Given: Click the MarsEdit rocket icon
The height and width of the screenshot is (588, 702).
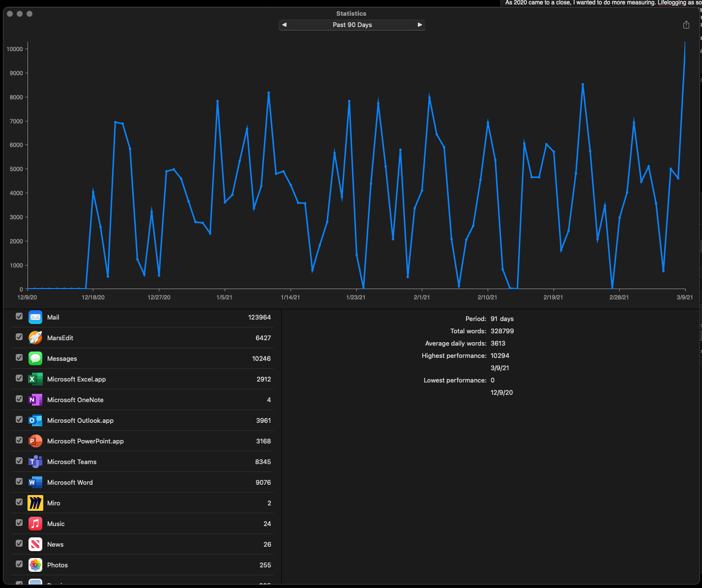Looking at the screenshot, I should pyautogui.click(x=35, y=338).
